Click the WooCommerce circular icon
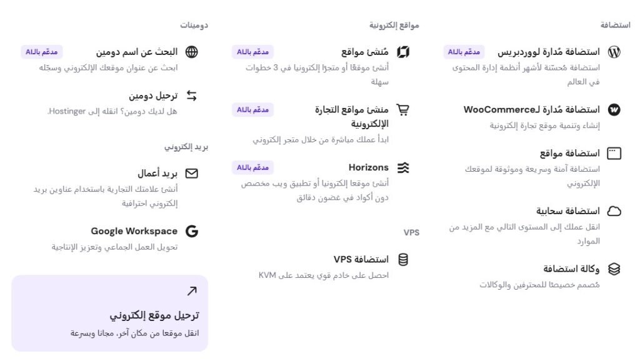Viewport: 640px width, 364px height. pyautogui.click(x=614, y=110)
